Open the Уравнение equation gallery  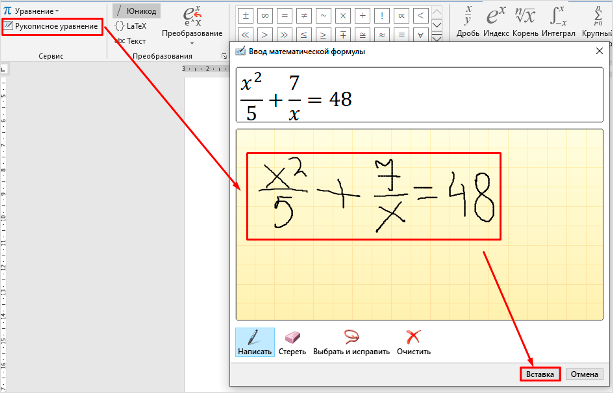pyautogui.click(x=30, y=11)
